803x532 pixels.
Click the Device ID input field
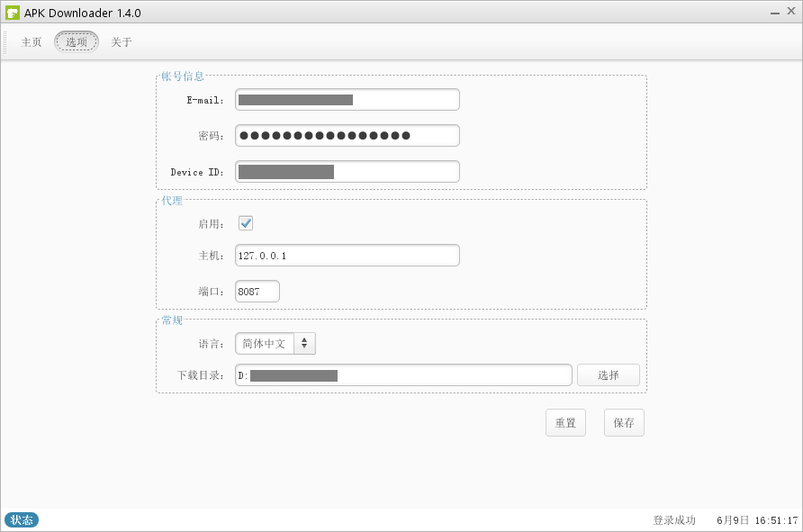[347, 172]
